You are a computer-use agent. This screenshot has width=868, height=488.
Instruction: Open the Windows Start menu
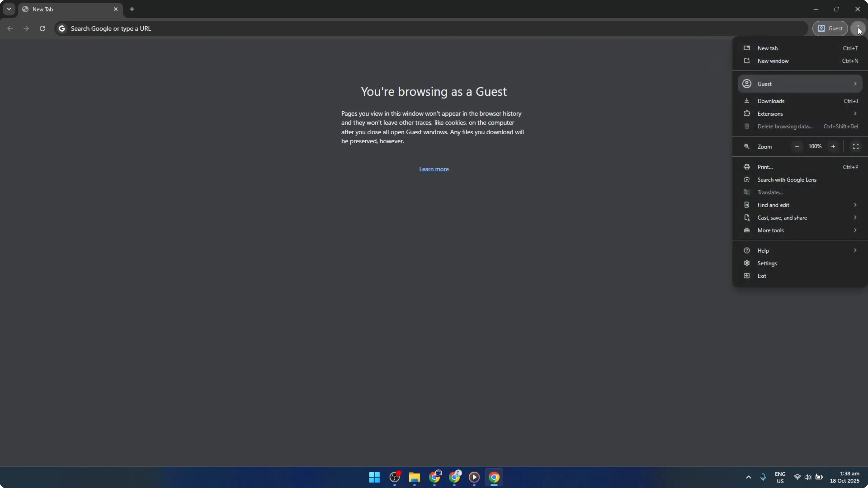pyautogui.click(x=374, y=478)
